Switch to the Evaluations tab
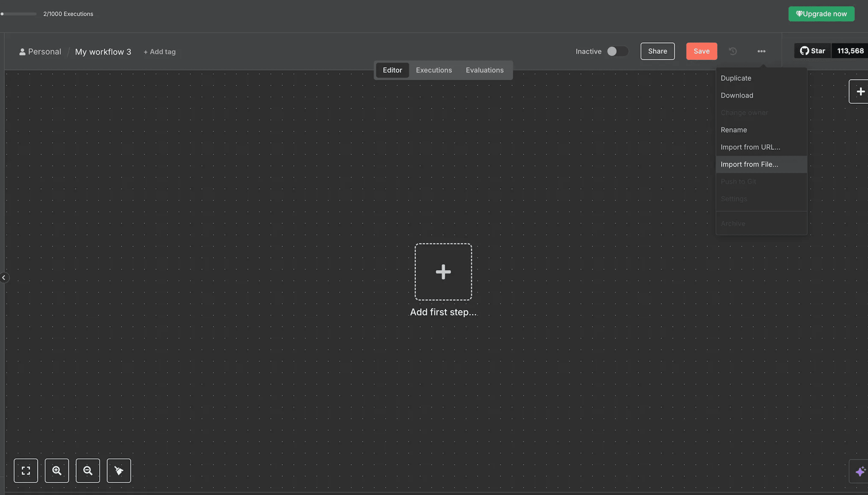This screenshot has height=495, width=868. 484,70
